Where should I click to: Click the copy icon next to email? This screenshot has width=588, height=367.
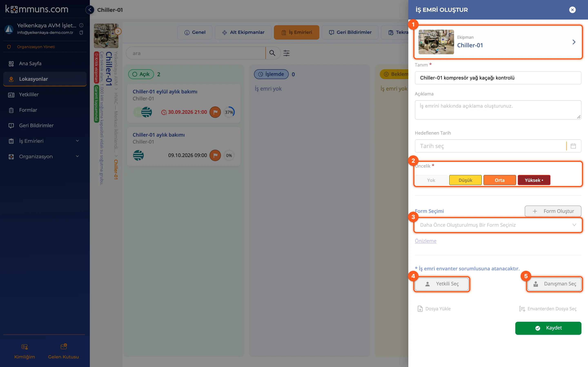click(81, 33)
